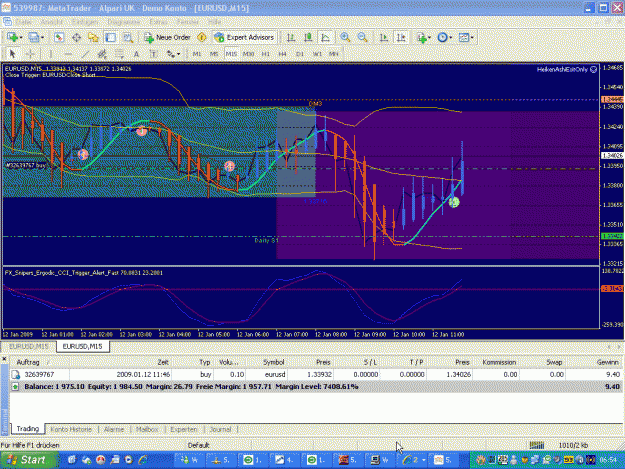Switch the chart to candlesticks style
The image size is (625, 469).
(308, 37)
